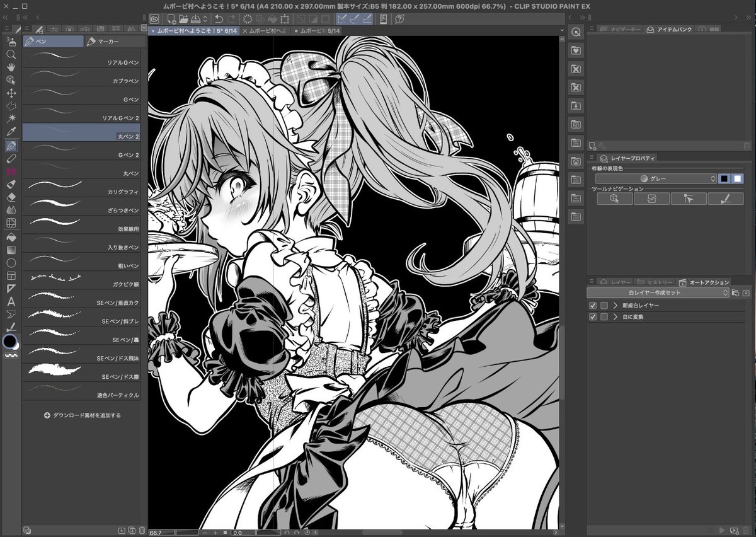The width and height of the screenshot is (756, 537).
Task: Open the Auto Action palette menu
Action: pyautogui.click(x=592, y=282)
